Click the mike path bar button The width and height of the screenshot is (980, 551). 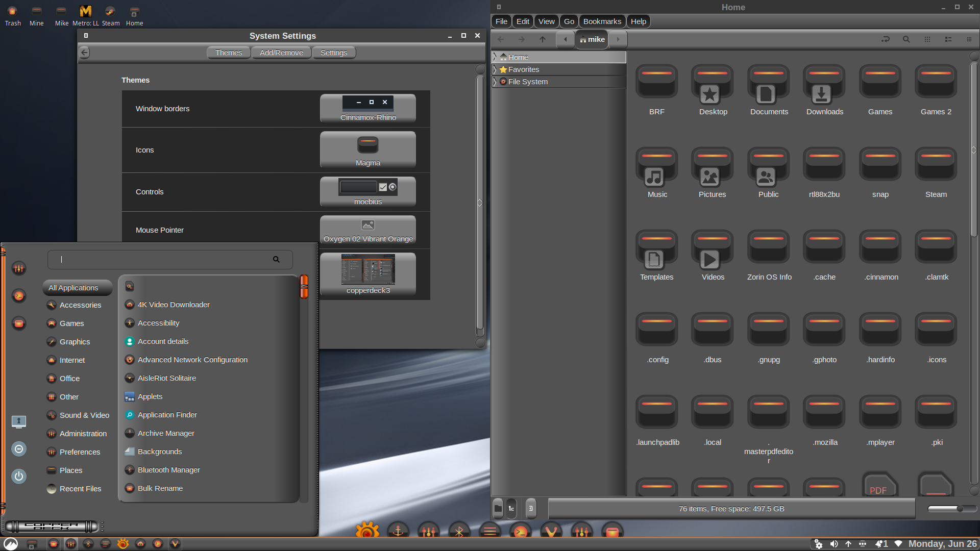tap(592, 39)
